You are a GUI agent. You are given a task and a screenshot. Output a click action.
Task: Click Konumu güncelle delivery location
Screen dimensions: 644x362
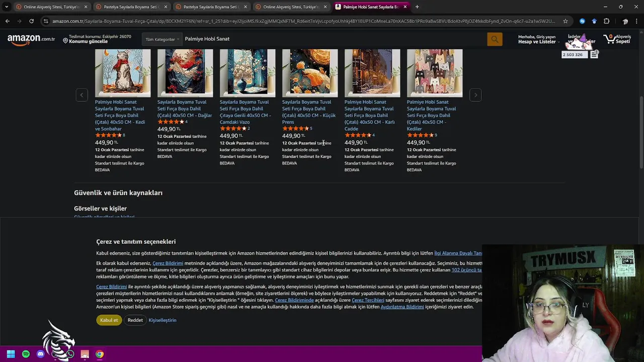click(x=89, y=42)
